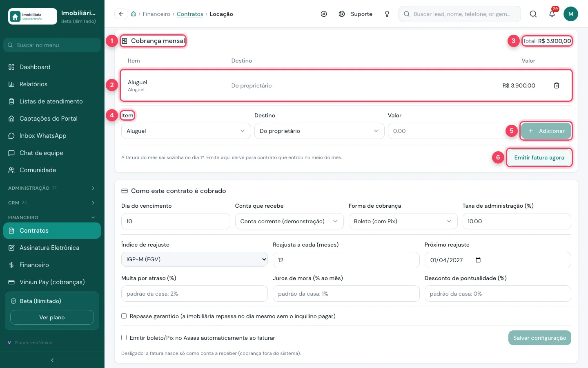This screenshot has height=368, width=588.
Task: Click the Adicionar button
Action: tap(546, 131)
